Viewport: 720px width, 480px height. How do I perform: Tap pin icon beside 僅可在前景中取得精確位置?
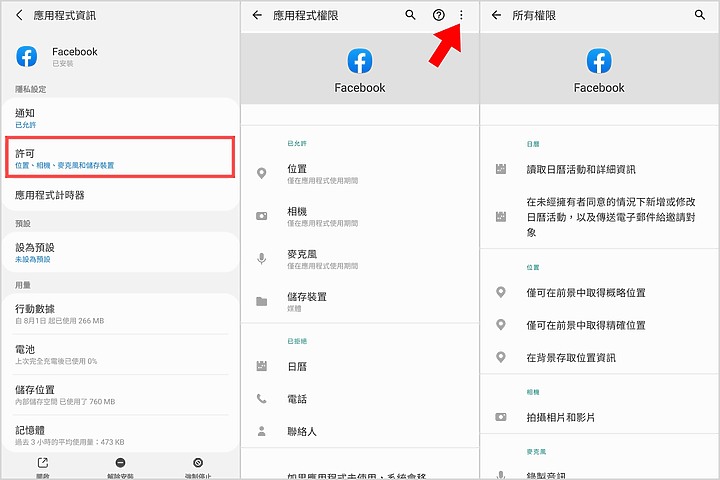[x=501, y=325]
